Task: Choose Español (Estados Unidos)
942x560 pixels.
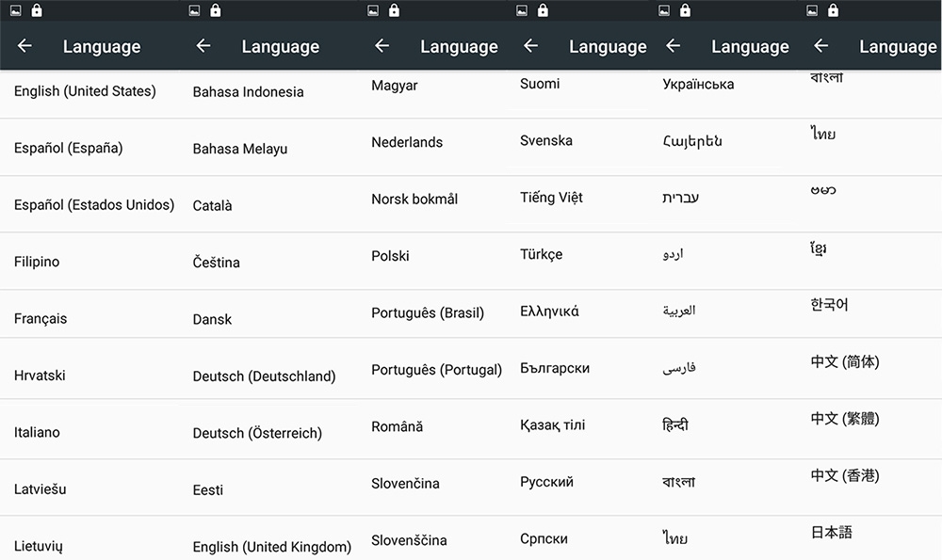Action: [x=94, y=204]
